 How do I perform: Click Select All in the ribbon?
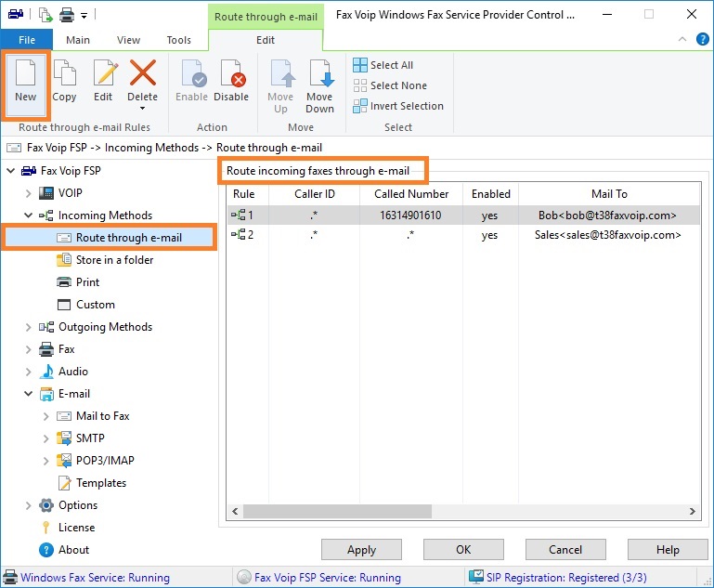(383, 65)
